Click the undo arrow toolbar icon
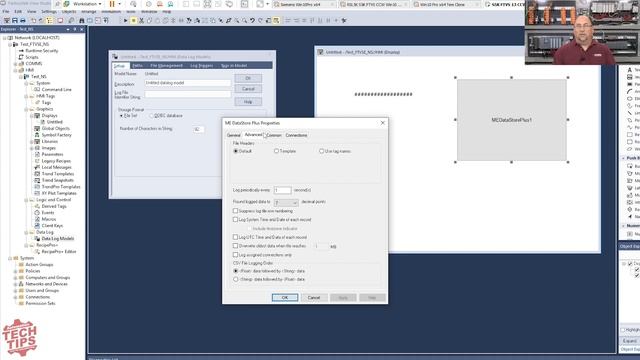The height and width of the screenshot is (360, 640). click(252, 20)
